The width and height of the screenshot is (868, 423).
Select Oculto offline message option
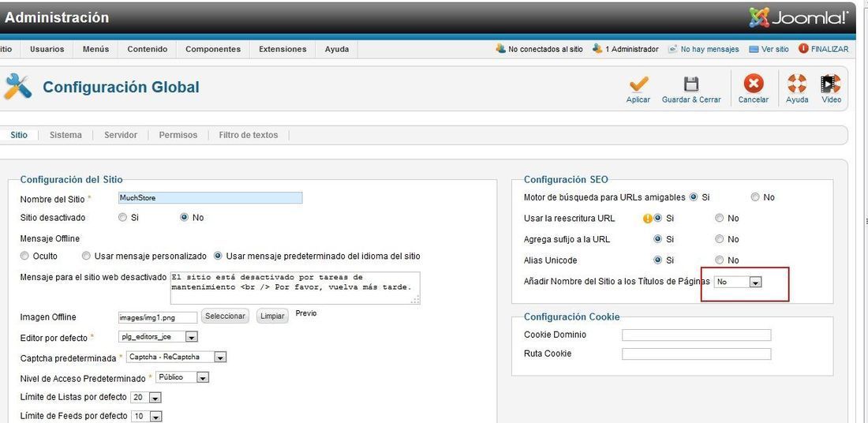pos(24,256)
